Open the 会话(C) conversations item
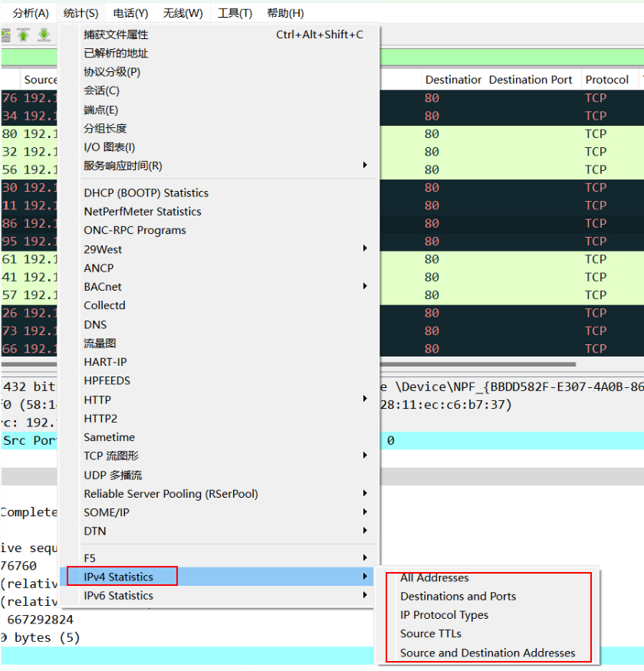Image resolution: width=644 pixels, height=671 pixels. click(219, 90)
